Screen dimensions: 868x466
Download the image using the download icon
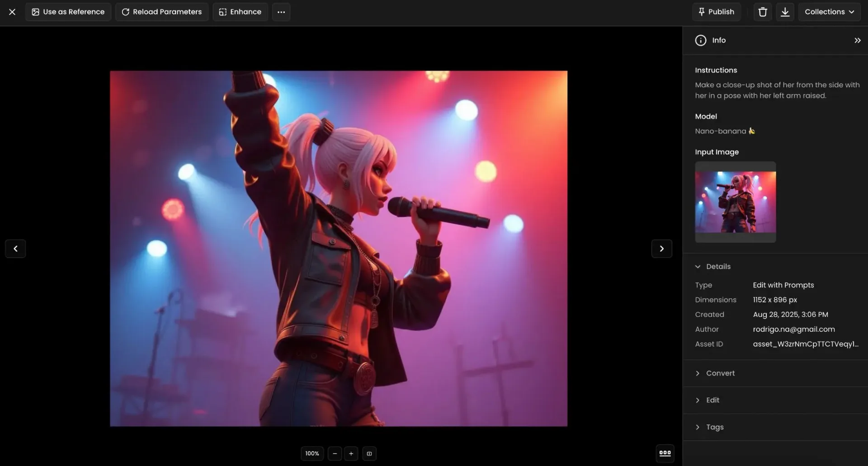[x=785, y=12]
